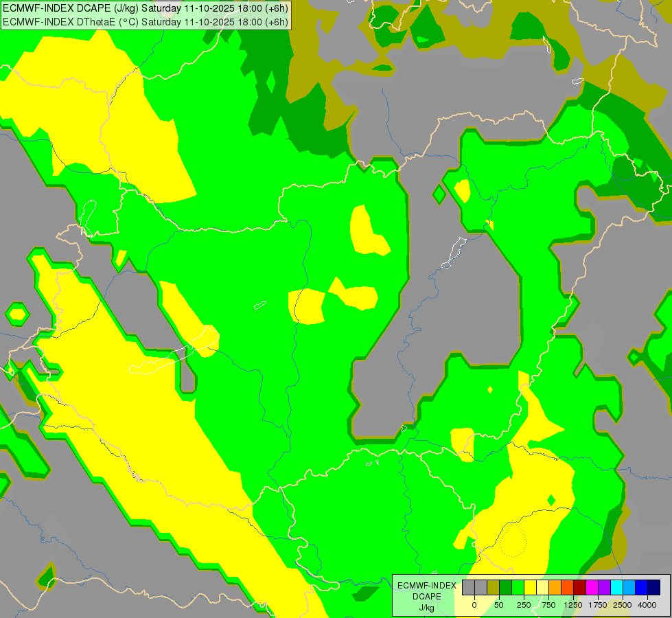This screenshot has height=618, width=672.
Task: Click the dark red legend swatch
Action: pyautogui.click(x=580, y=588)
